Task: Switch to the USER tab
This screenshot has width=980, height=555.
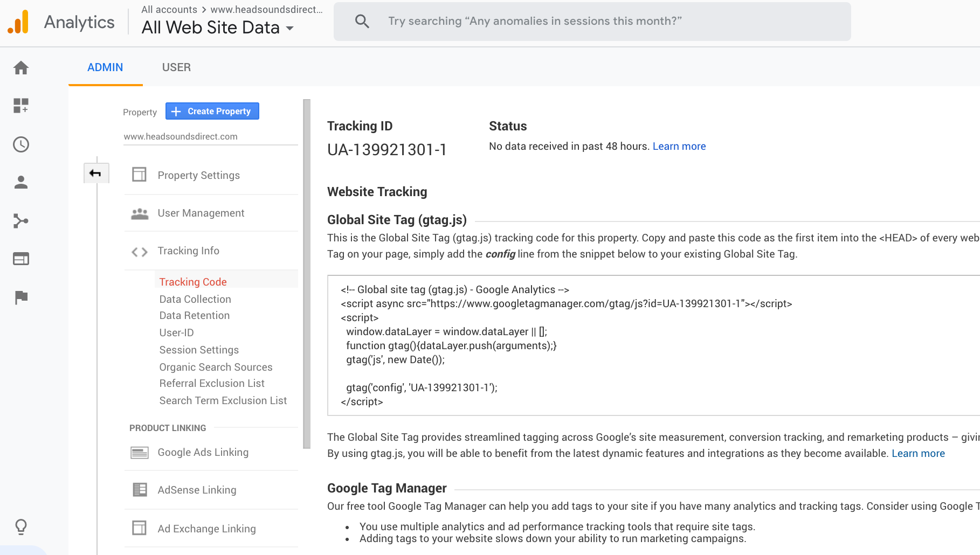Action: click(176, 67)
